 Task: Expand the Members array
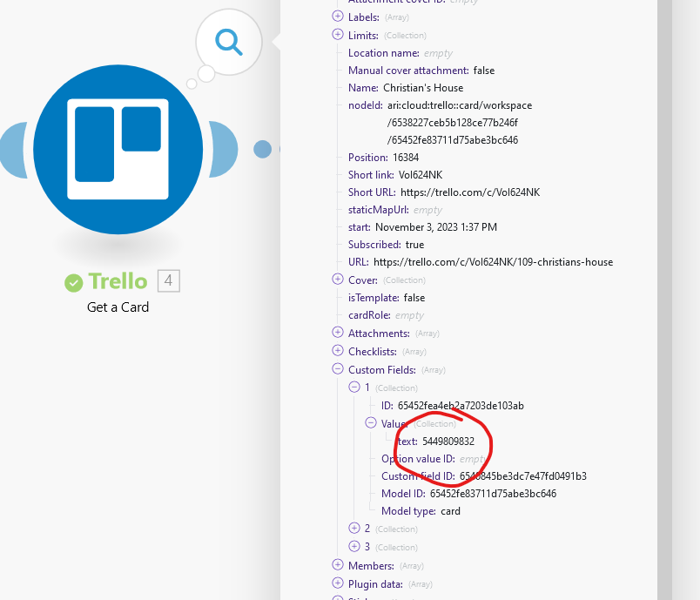point(338,565)
